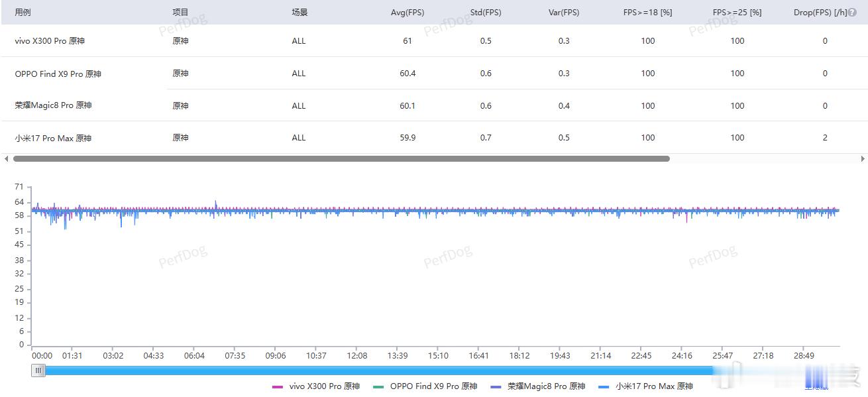Image resolution: width=868 pixels, height=397 pixels.
Task: Click the Std value 0.7 in 小米17 row
Action: (486, 138)
